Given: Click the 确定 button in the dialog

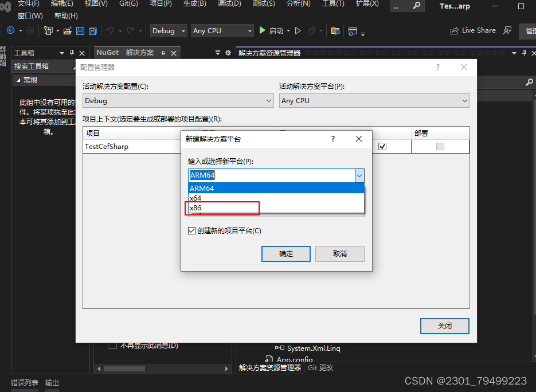Looking at the screenshot, I should pyautogui.click(x=285, y=254).
